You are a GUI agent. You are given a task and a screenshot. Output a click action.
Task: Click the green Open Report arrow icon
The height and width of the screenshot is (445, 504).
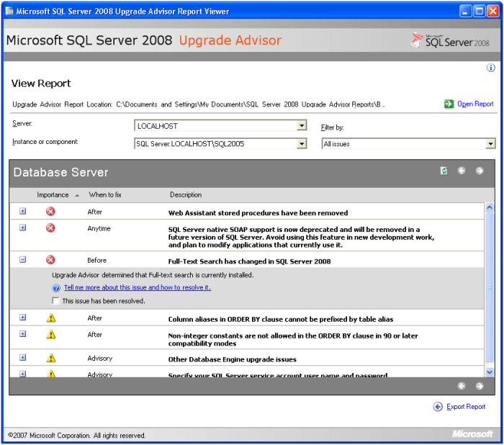tap(449, 104)
